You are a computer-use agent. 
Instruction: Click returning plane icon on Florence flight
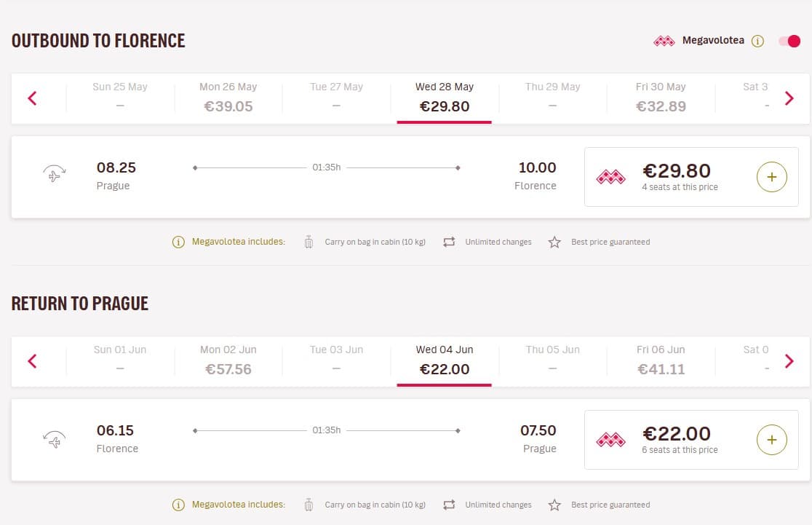pyautogui.click(x=55, y=439)
